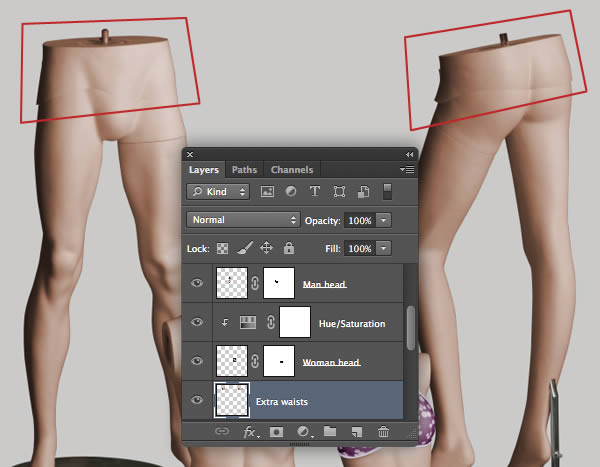Switch to the Channels tab

(x=292, y=170)
